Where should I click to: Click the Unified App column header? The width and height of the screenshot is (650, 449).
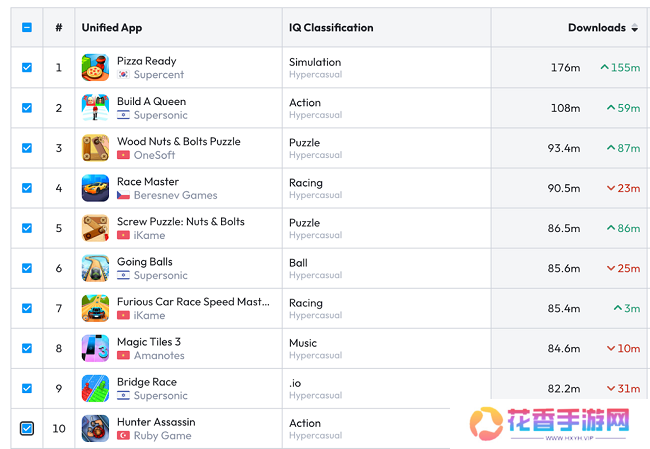tap(112, 28)
